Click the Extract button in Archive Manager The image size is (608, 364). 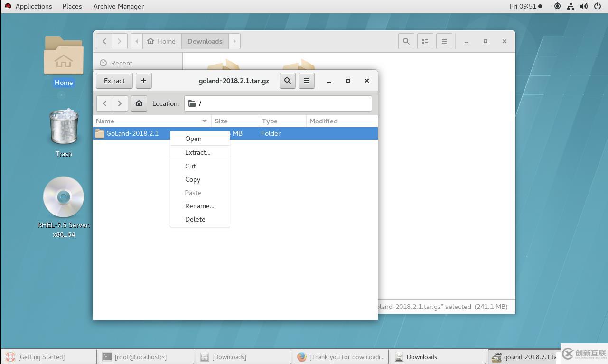tap(114, 81)
